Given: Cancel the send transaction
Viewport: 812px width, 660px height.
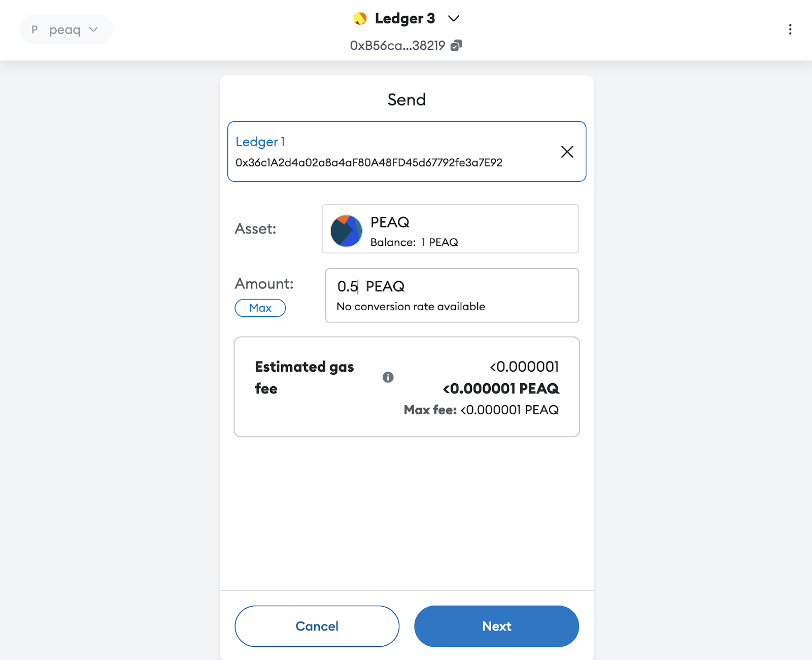Looking at the screenshot, I should click(317, 626).
